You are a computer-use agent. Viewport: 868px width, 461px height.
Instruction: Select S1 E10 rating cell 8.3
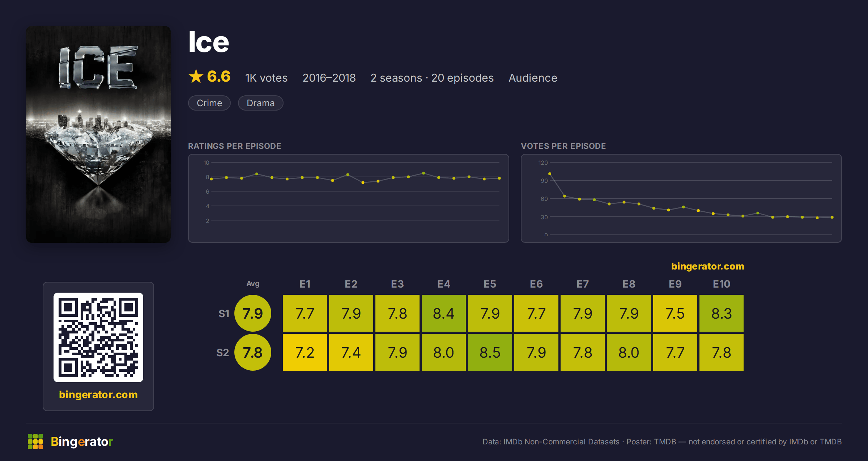tap(722, 313)
